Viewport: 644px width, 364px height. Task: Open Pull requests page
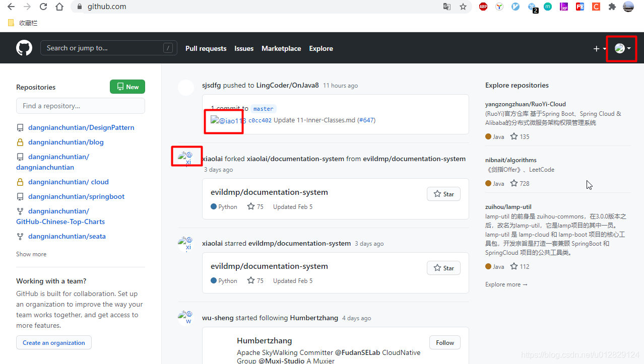206,48
